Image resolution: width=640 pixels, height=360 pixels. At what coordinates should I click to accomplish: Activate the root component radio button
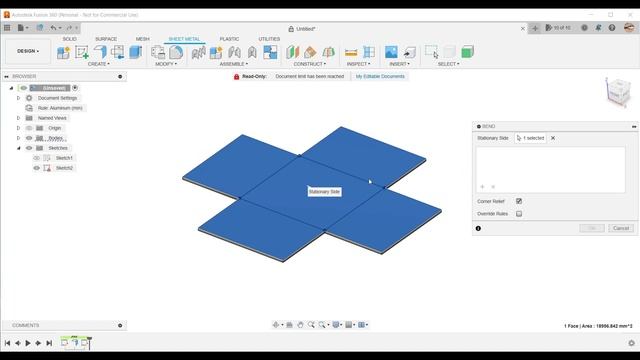point(75,88)
